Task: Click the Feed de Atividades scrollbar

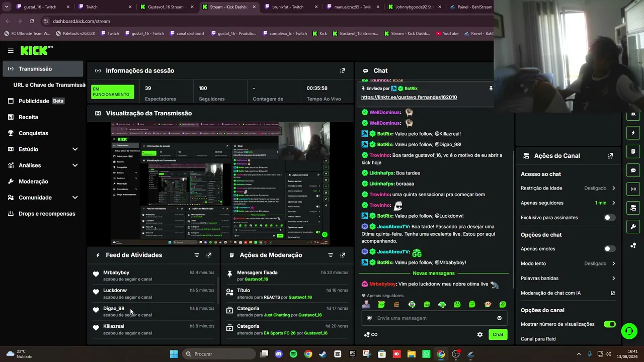Action: click(218, 291)
